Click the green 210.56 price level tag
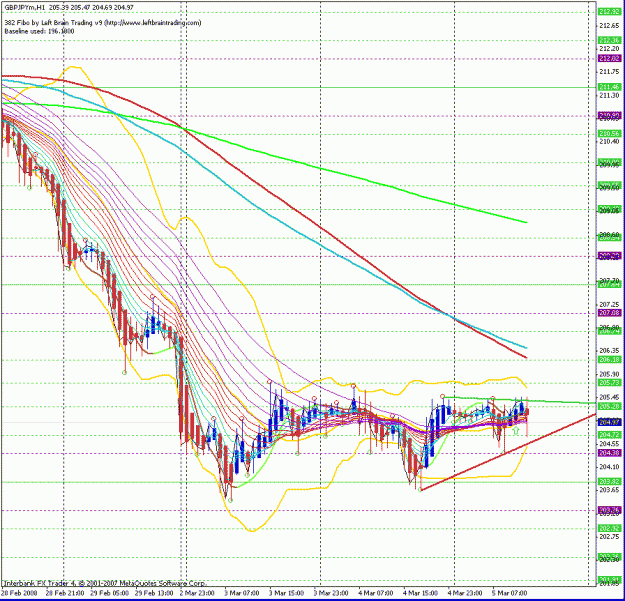 610,134
